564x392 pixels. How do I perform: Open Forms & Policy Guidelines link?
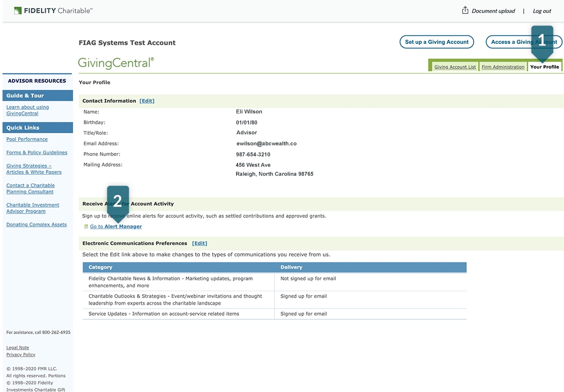point(37,153)
